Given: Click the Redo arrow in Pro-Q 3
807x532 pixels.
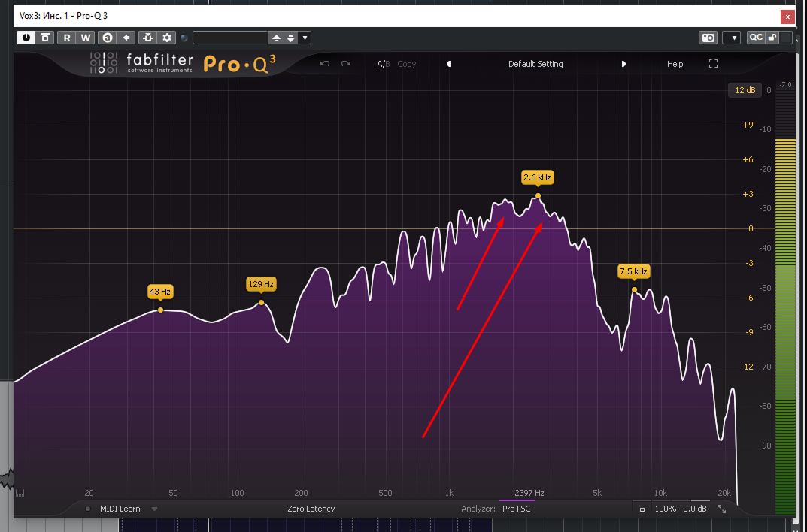Looking at the screenshot, I should click(346, 64).
